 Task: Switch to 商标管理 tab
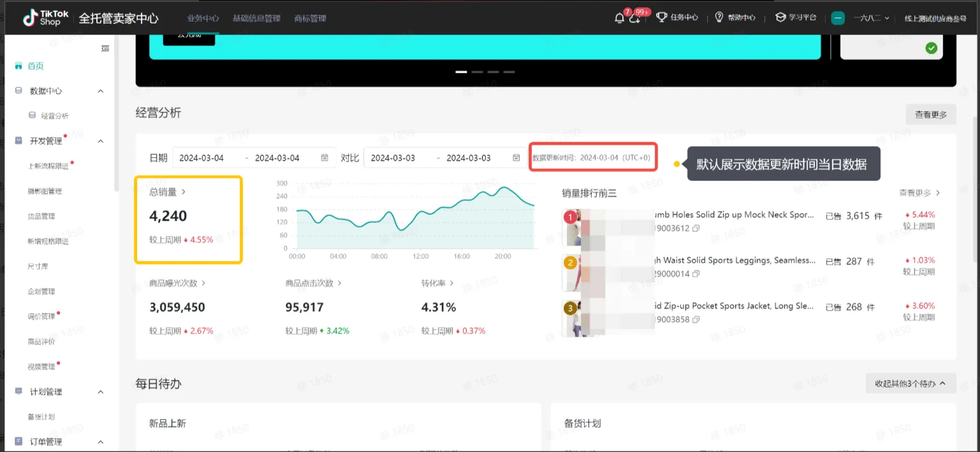(x=311, y=18)
